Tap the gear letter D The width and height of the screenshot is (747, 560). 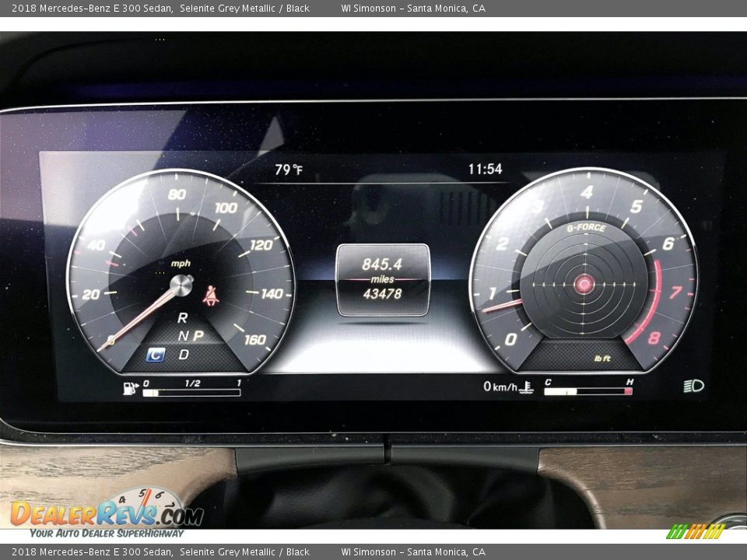[x=184, y=355]
